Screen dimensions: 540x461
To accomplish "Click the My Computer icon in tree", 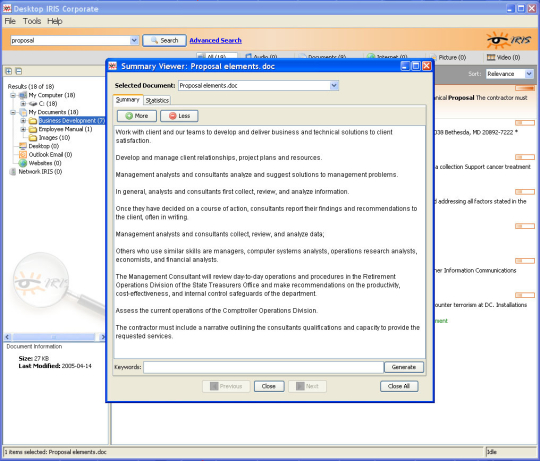I will coord(23,95).
